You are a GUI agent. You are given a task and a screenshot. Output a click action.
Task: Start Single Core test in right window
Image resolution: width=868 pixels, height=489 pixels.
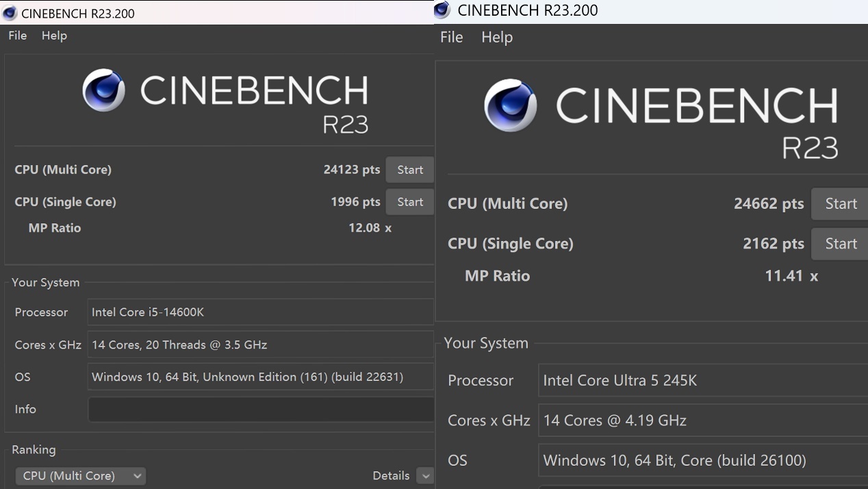click(840, 244)
